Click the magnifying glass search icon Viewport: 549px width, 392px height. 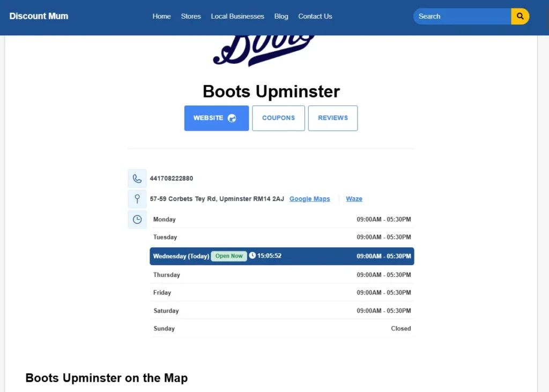[x=520, y=17]
